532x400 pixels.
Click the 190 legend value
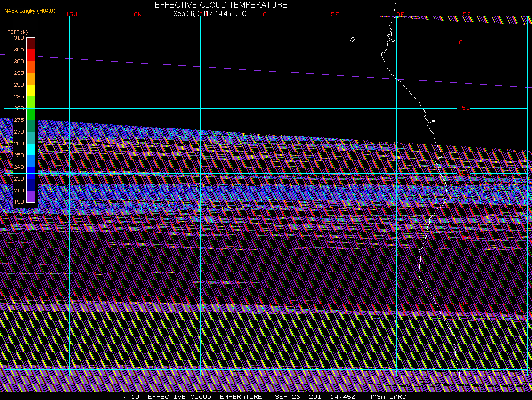click(19, 202)
